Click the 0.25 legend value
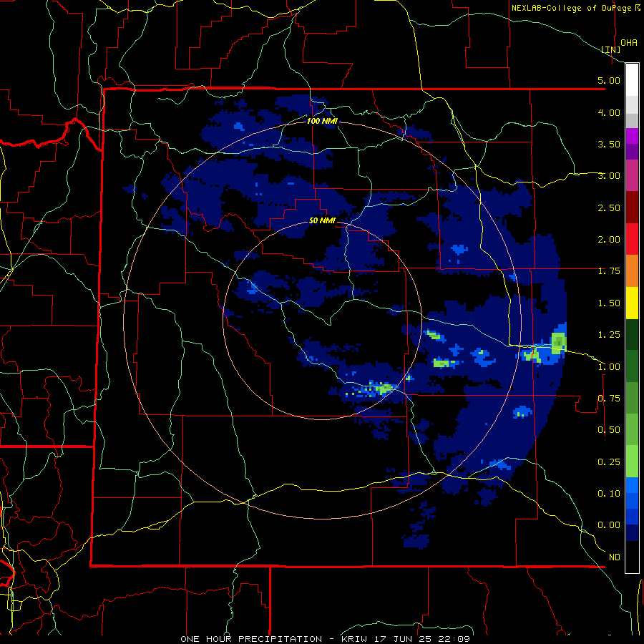644x644 pixels. 609,462
